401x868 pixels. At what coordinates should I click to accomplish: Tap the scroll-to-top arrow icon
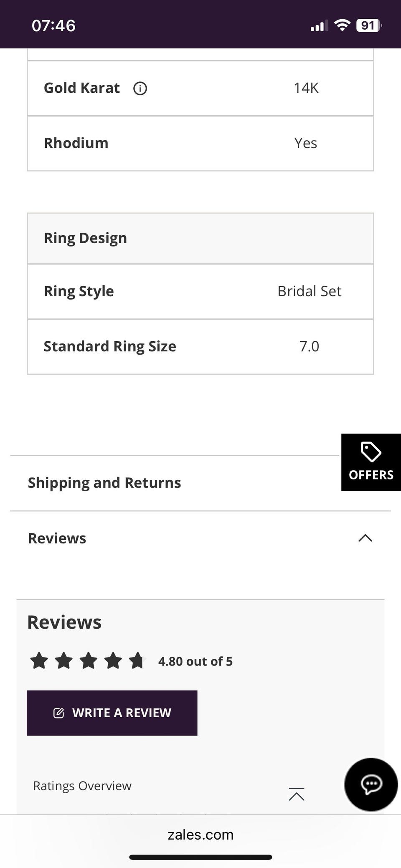297,794
